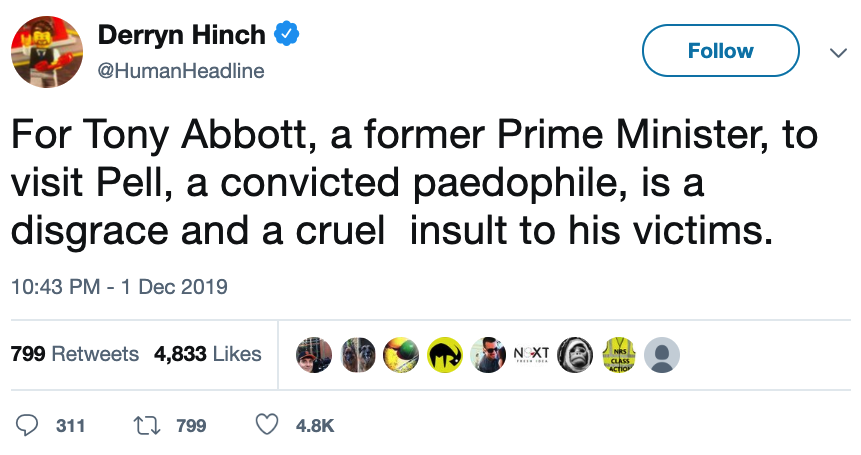Click the NEXT Fresh Idea liker avatar
Screen dimensions: 861x455
click(531, 354)
